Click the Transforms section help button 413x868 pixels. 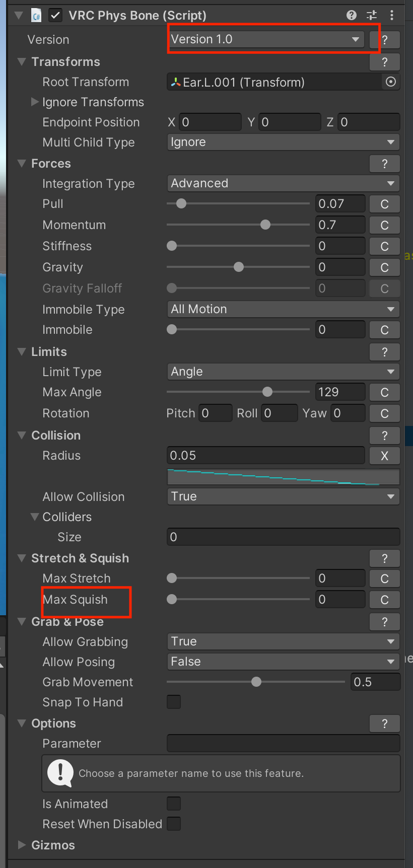[x=385, y=62]
